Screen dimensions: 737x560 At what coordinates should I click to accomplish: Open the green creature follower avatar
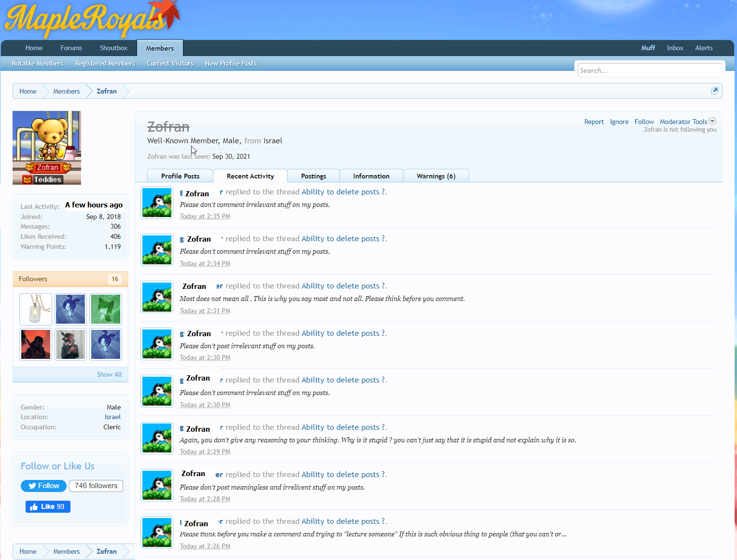click(106, 309)
